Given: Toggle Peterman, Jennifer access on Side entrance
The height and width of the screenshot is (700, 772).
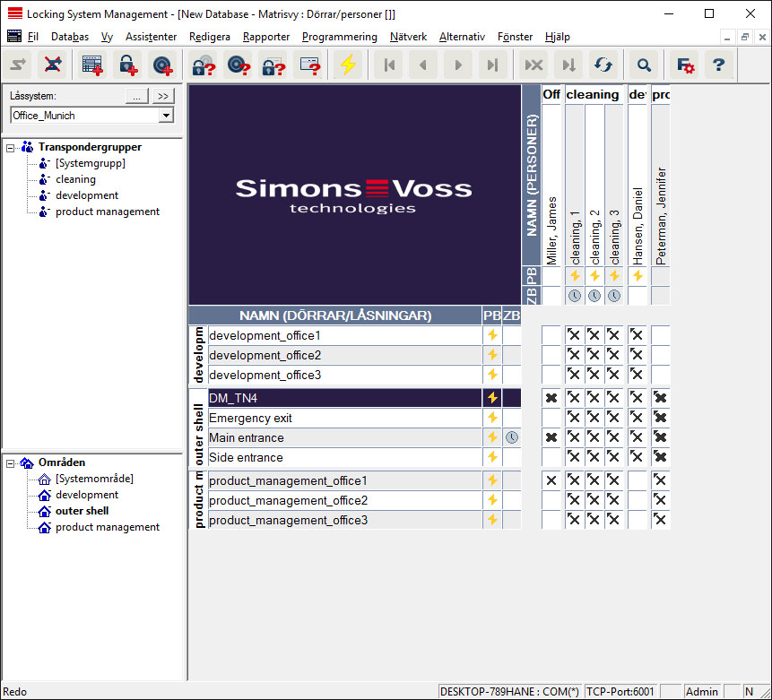Looking at the screenshot, I should [660, 457].
